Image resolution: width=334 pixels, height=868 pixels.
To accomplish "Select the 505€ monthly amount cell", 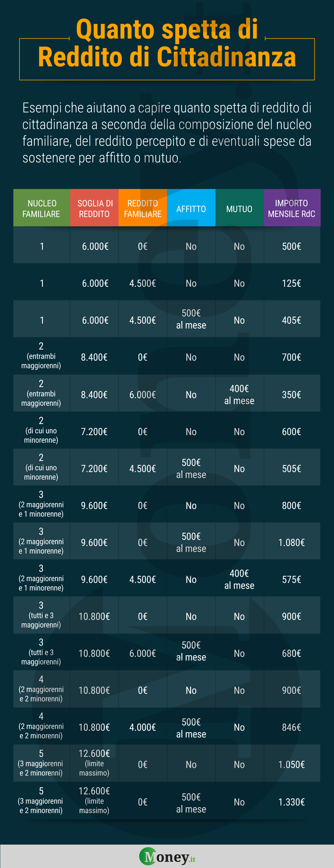I will tap(292, 468).
